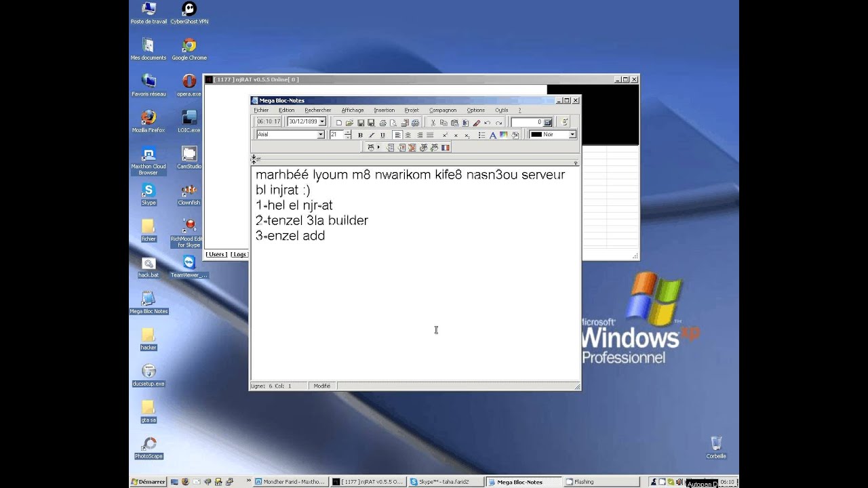The image size is (868, 488).
Task: Click the Save floppy disk icon
Action: tap(361, 123)
